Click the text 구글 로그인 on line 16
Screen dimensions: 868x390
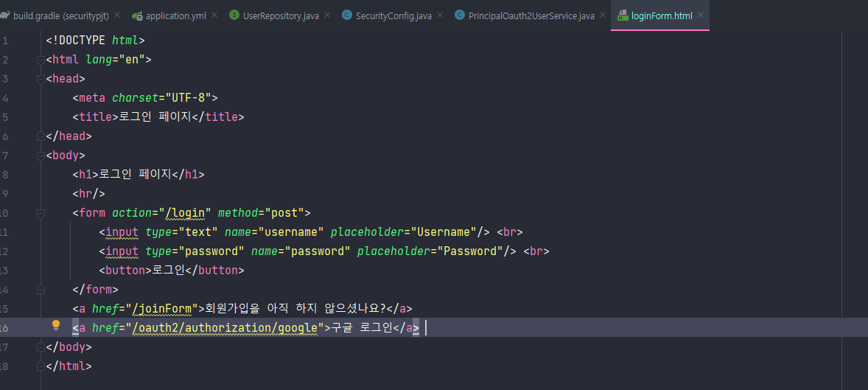[x=362, y=328]
